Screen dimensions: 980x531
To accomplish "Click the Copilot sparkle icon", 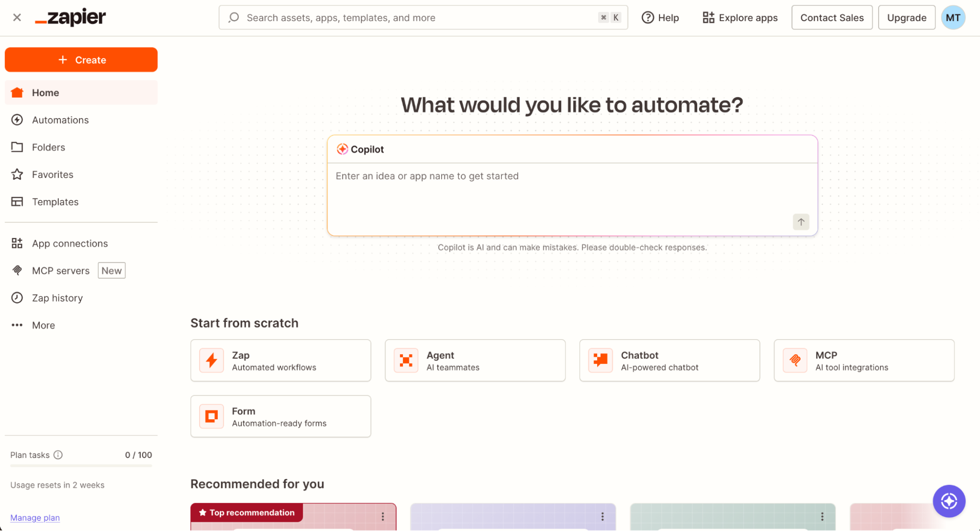I will (342, 149).
